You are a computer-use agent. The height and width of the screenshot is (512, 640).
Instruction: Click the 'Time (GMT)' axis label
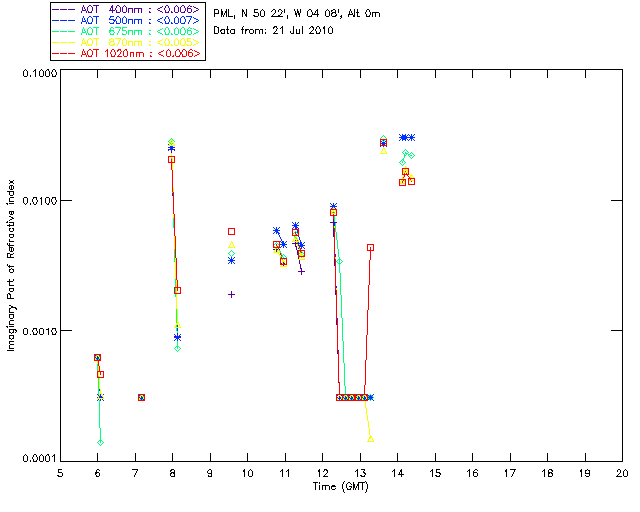click(x=341, y=487)
